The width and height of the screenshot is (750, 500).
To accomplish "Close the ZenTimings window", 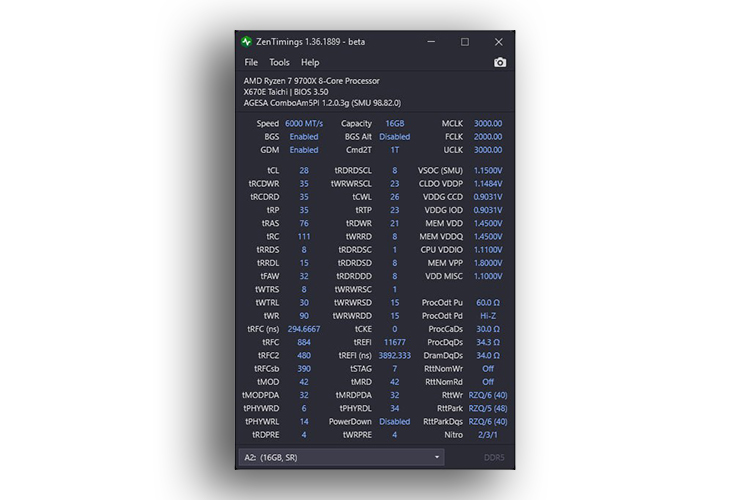I will [498, 42].
